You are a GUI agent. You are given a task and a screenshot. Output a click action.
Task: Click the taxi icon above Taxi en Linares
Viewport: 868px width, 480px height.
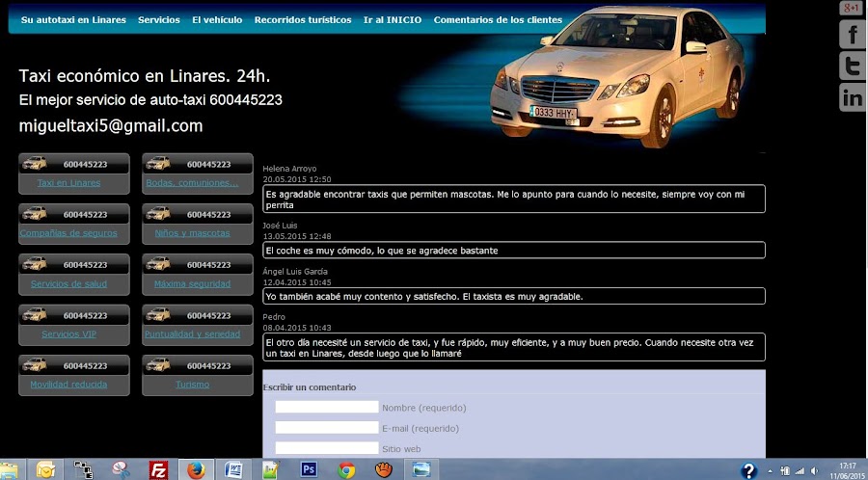(35, 163)
